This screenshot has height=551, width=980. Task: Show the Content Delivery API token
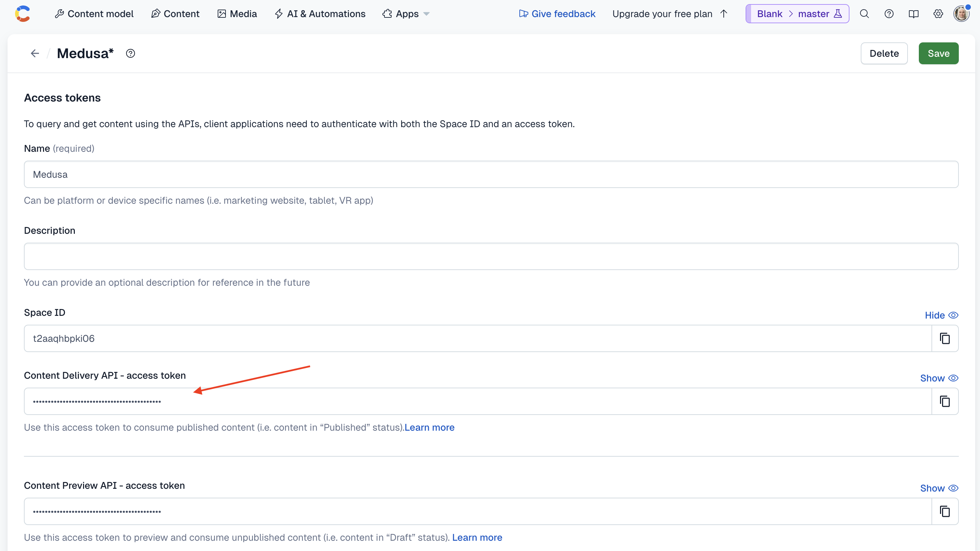[939, 378]
